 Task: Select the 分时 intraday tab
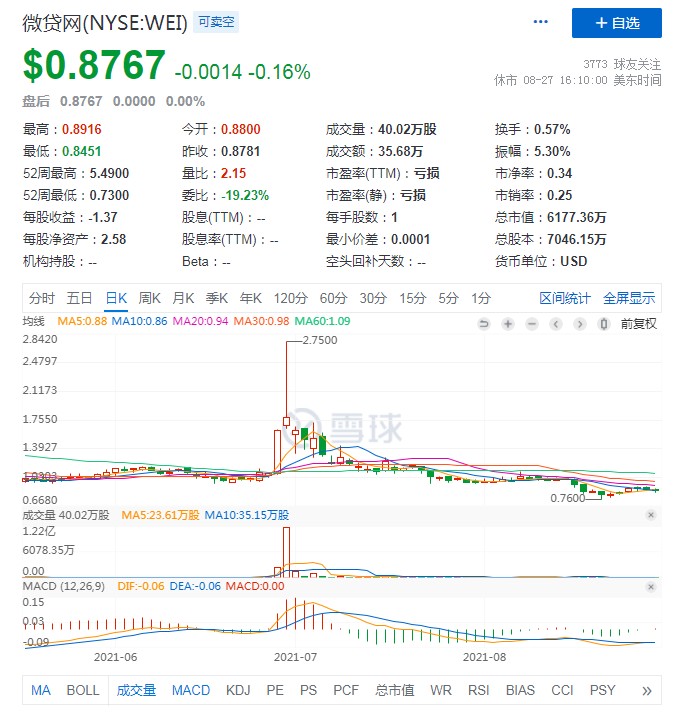(42, 298)
